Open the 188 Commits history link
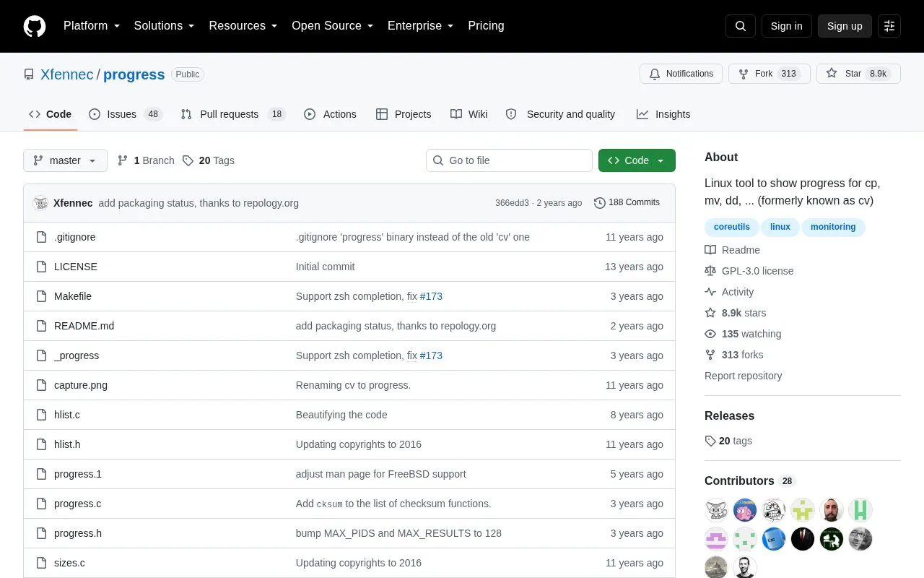The height and width of the screenshot is (578, 924). [x=627, y=203]
